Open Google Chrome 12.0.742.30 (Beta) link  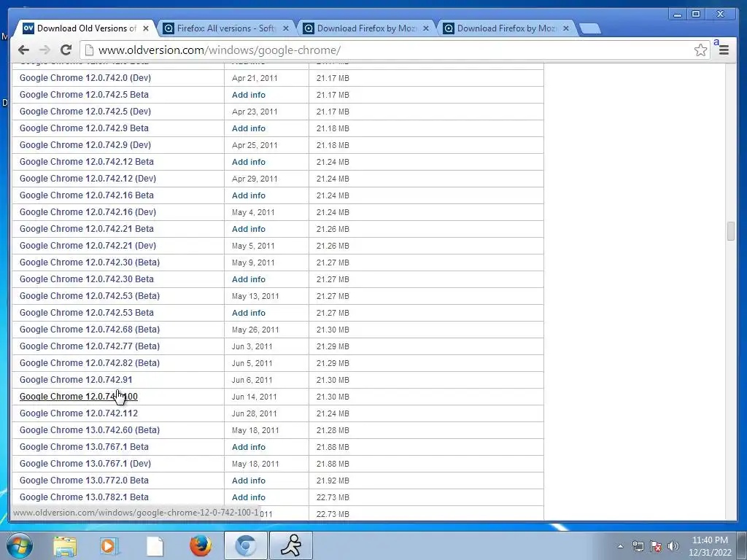[90, 262]
